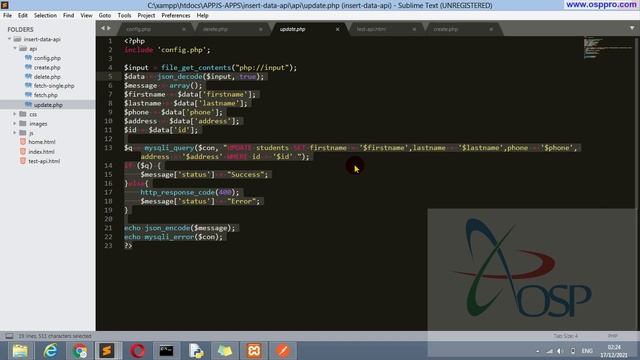The width and height of the screenshot is (640, 360).
Task: Switch the ENG input language
Action: pyautogui.click(x=587, y=351)
